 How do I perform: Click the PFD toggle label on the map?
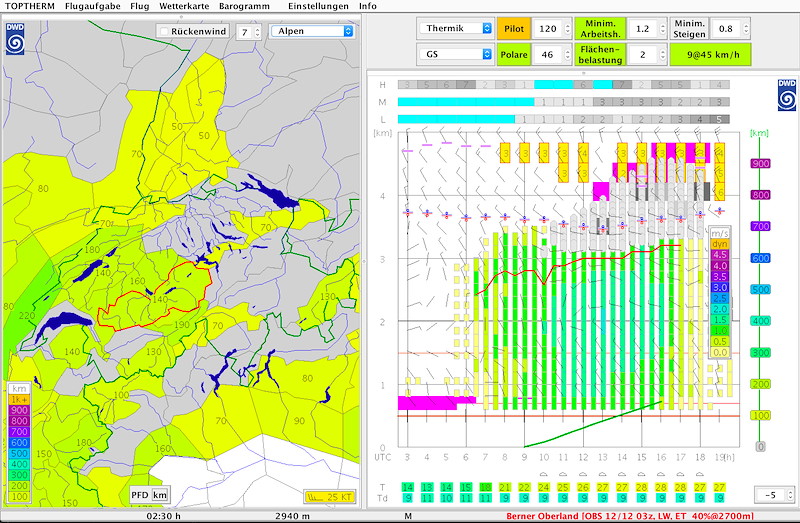click(x=140, y=495)
